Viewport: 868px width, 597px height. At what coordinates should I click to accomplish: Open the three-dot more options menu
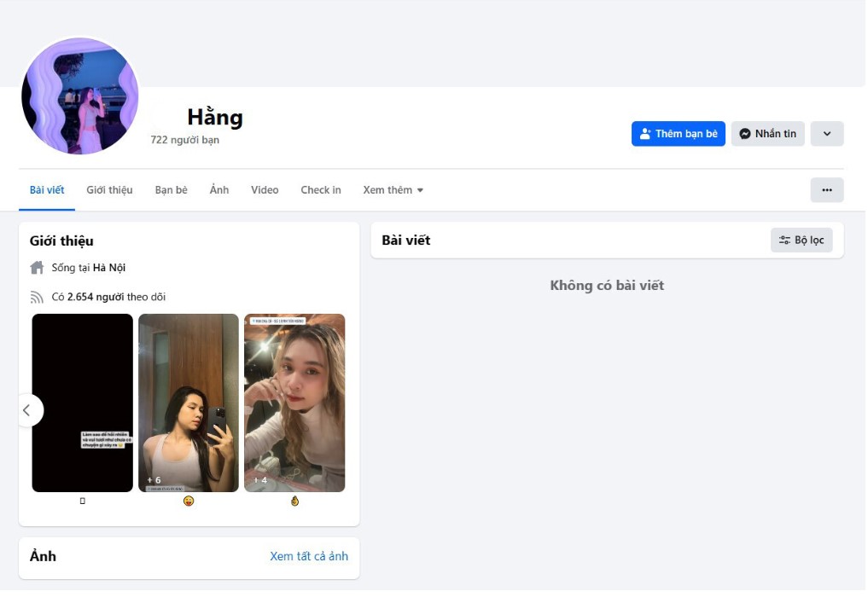(826, 190)
